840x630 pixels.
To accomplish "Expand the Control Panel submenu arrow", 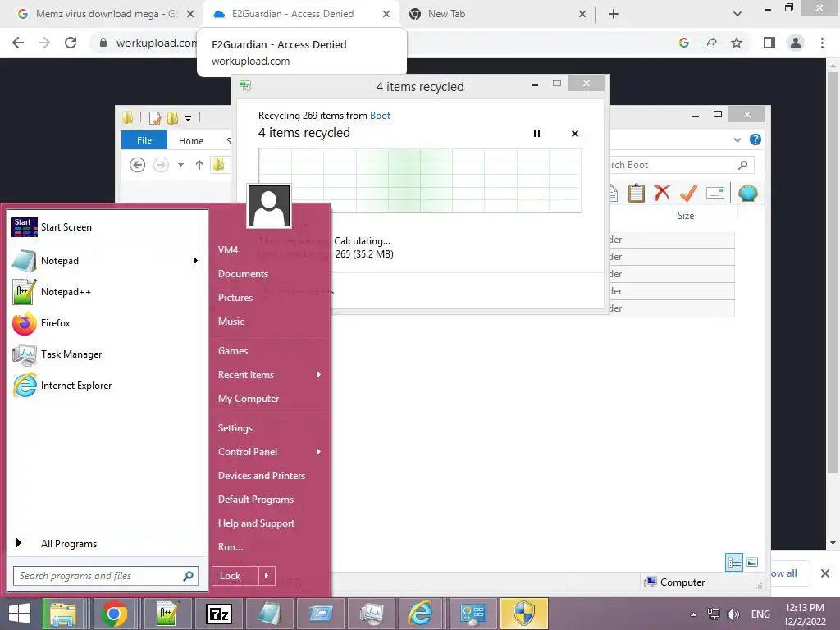I will tap(319, 452).
